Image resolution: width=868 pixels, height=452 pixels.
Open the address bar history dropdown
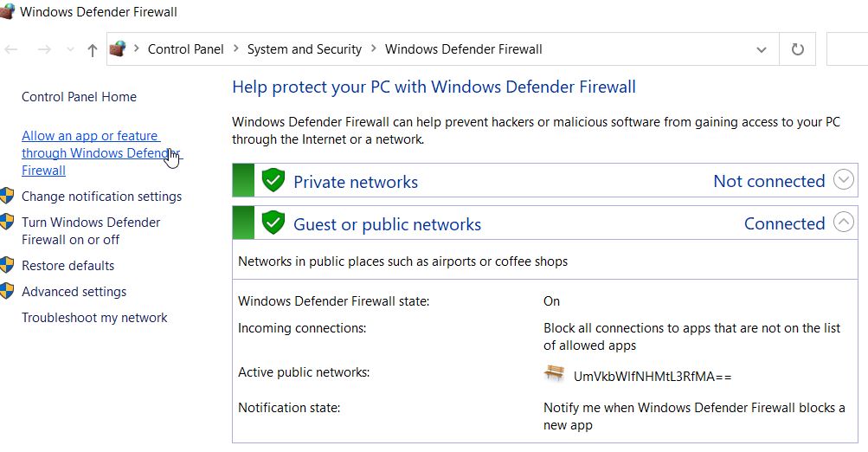point(762,50)
